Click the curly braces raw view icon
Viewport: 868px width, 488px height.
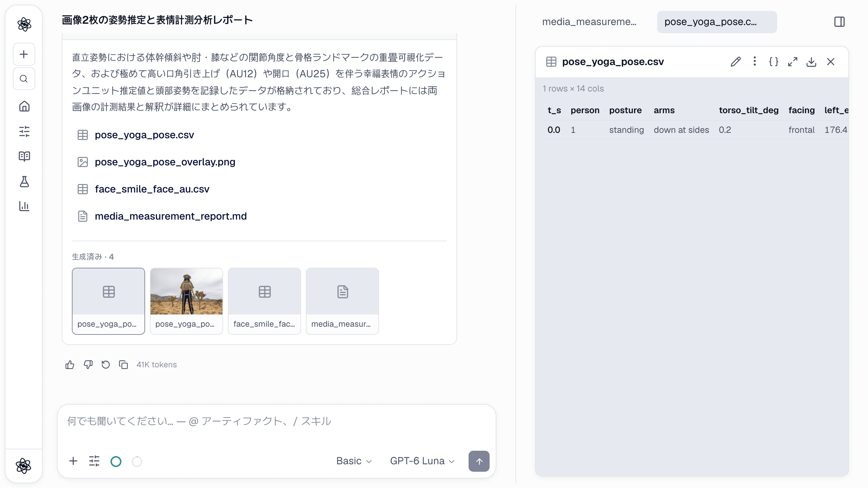click(773, 62)
